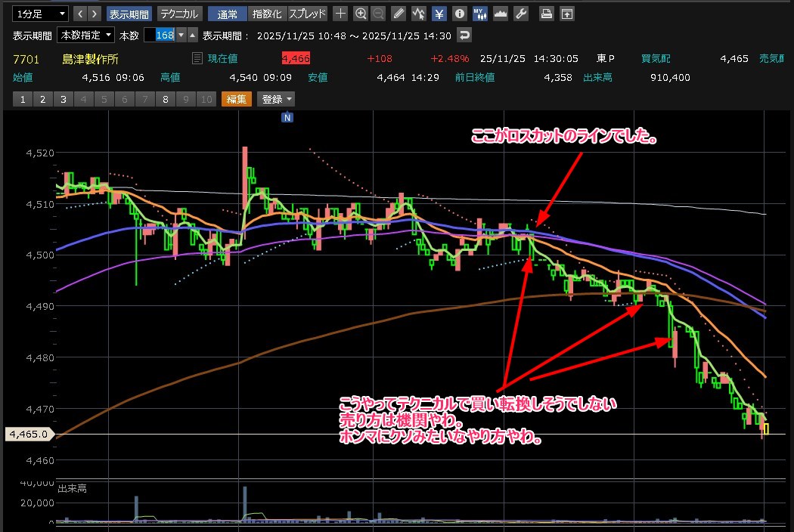
Task: Go to next period with right arrow
Action: [x=95, y=14]
